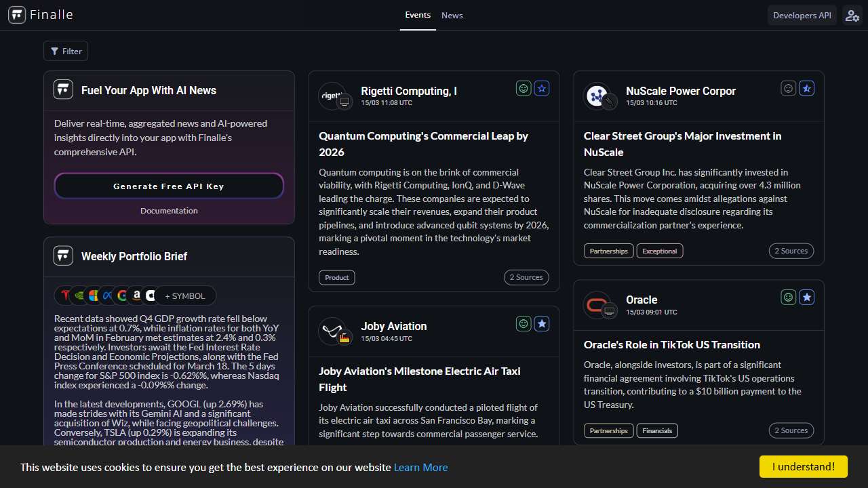This screenshot has width=868, height=488.
Task: Click the sentiment smiley on Rigetti Computing card
Action: point(523,88)
